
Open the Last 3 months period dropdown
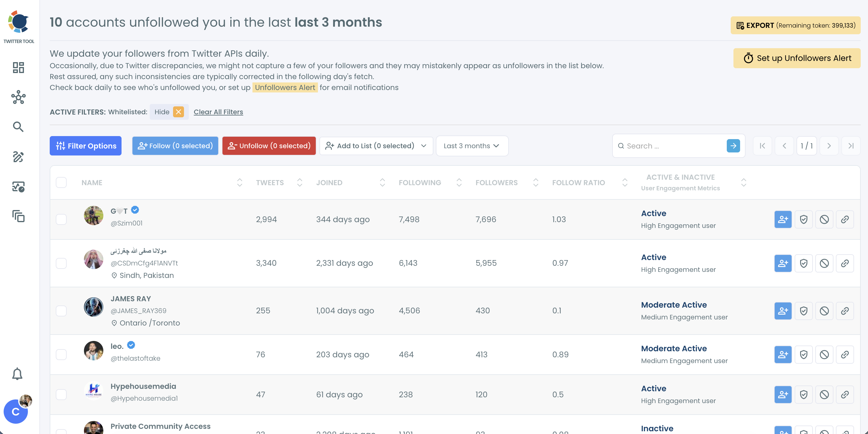pos(472,146)
